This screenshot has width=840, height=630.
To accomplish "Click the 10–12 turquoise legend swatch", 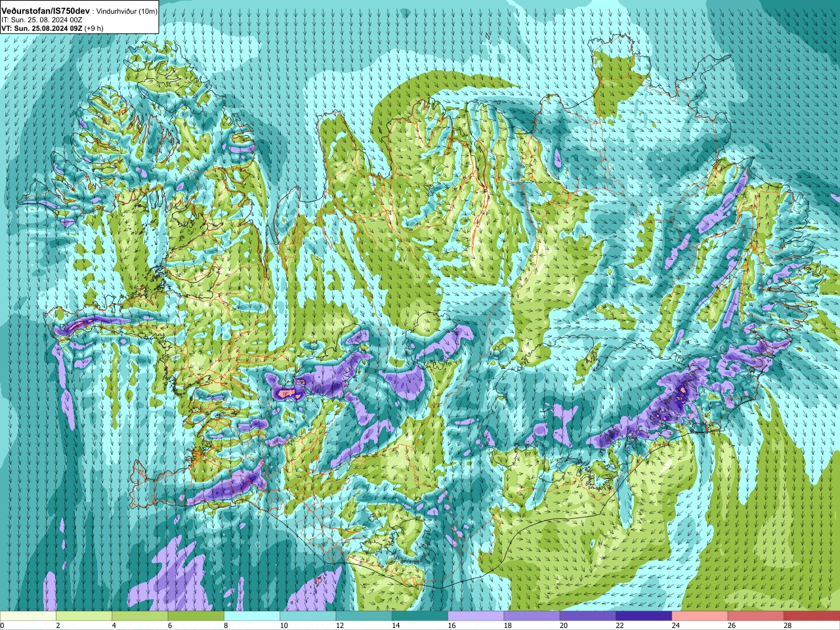I will point(308,616).
